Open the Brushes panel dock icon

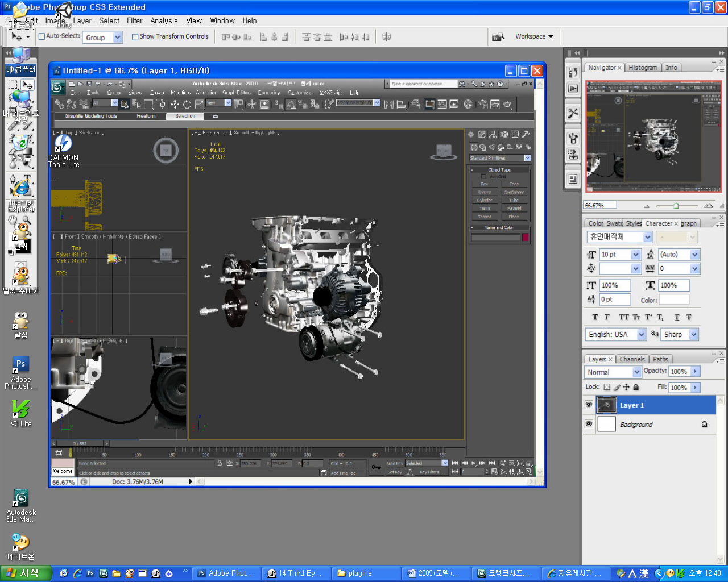[x=573, y=138]
